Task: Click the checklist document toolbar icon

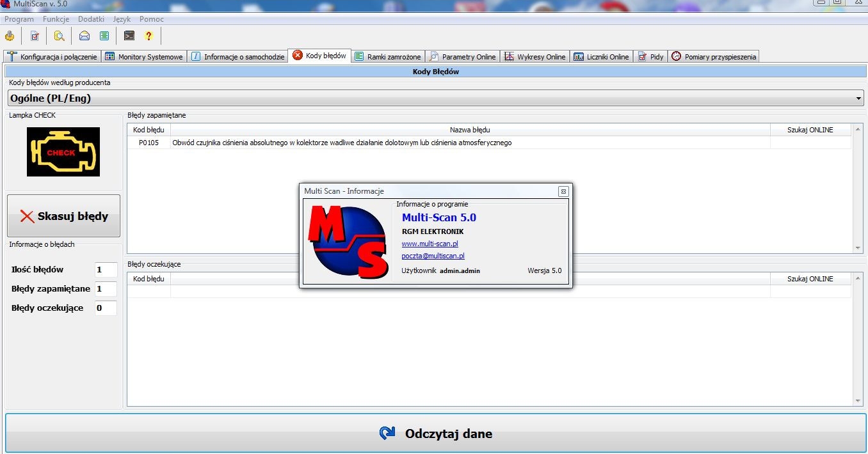Action: pos(35,36)
